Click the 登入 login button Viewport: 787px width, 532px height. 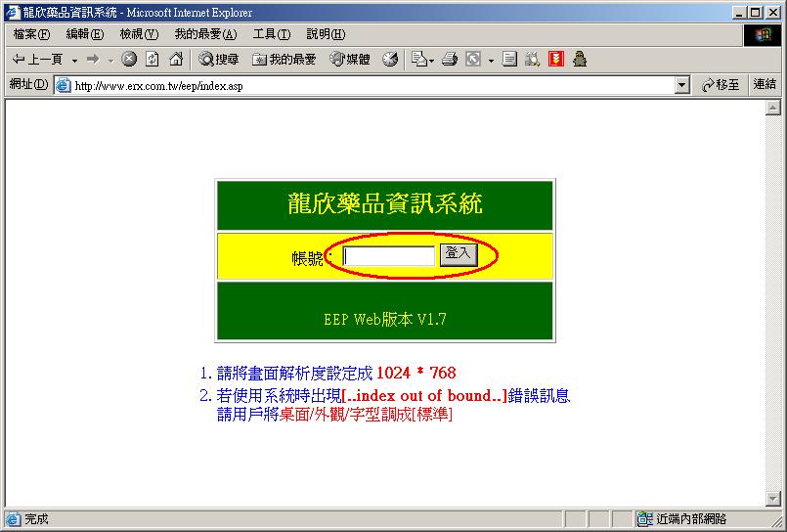pos(459,254)
